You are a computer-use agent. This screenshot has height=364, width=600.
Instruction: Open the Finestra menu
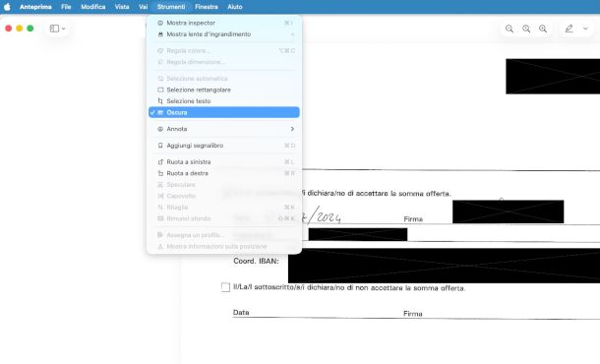tap(207, 7)
